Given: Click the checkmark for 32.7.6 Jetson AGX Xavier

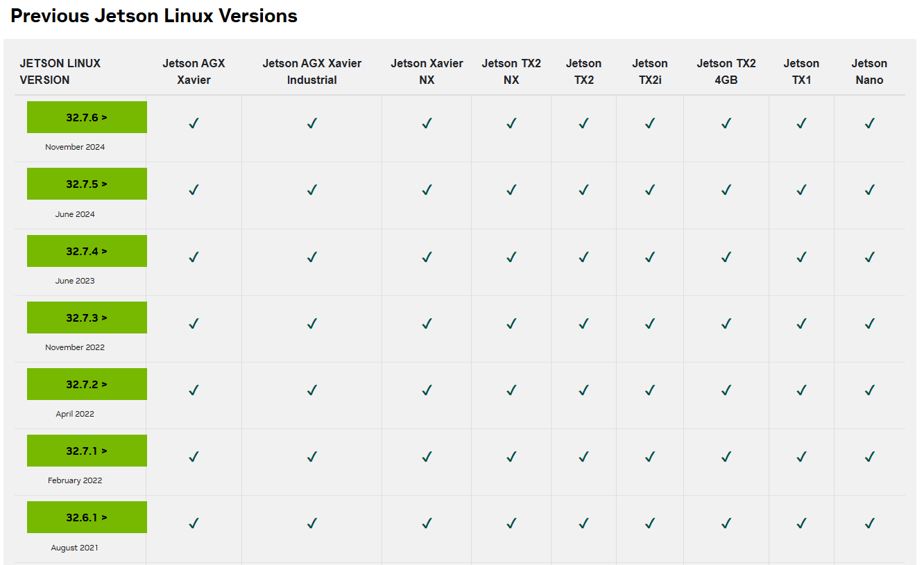Looking at the screenshot, I should pyautogui.click(x=194, y=123).
